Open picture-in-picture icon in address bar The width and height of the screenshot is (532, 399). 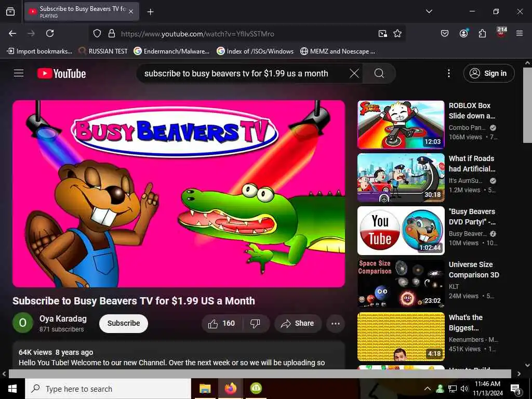[x=383, y=34]
